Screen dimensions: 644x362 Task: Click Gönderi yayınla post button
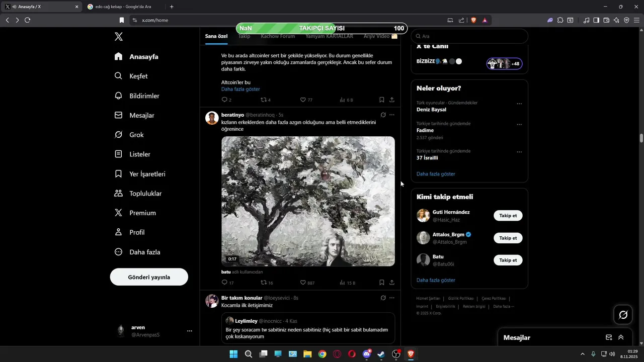pos(149,277)
